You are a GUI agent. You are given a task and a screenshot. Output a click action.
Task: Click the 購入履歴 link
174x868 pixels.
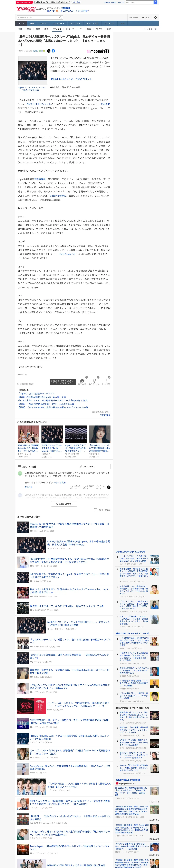pyautogui.click(x=145, y=18)
